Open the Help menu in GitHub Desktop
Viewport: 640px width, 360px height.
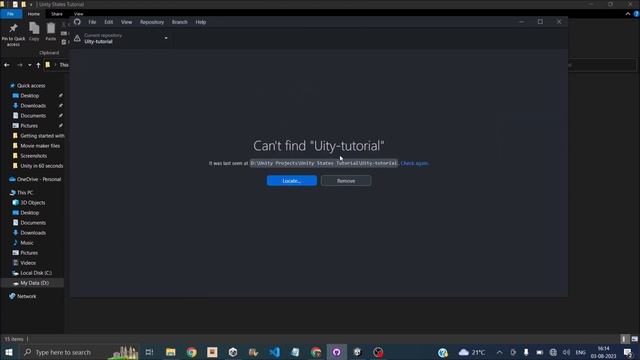coord(201,22)
